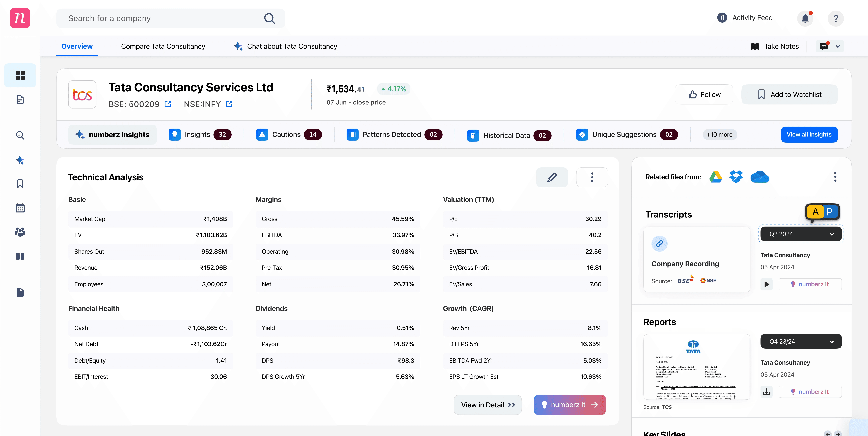Viewport: 868px width, 436px height.
Task: Open the Dropbox related files icon
Action: click(x=736, y=177)
